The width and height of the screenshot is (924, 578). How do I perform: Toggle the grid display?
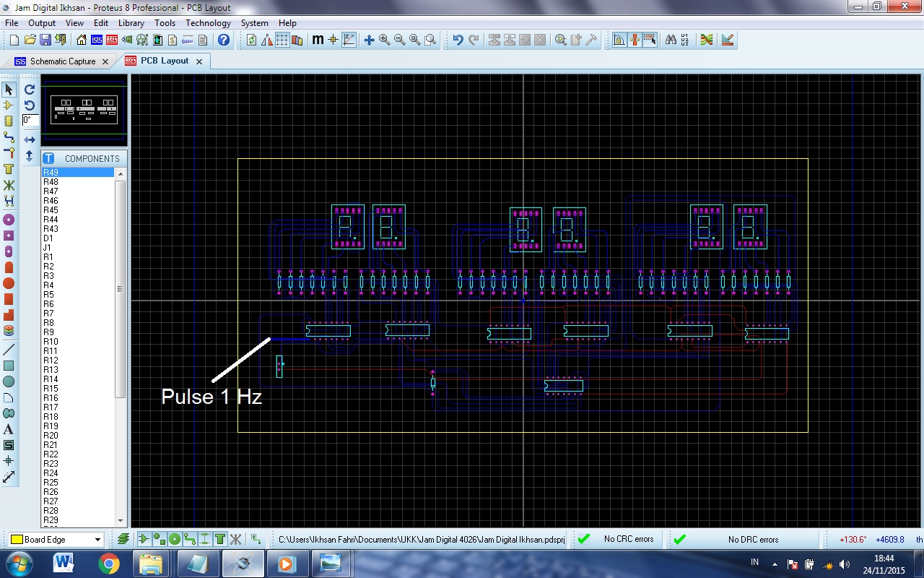coord(282,40)
